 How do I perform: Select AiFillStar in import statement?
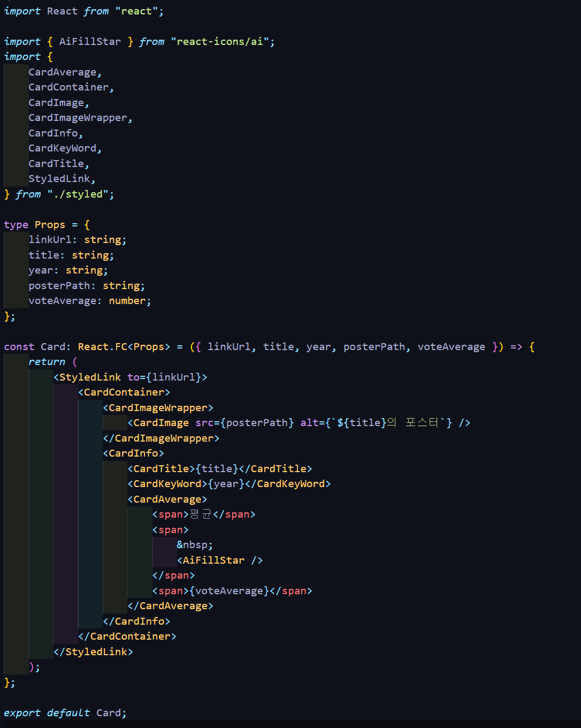pos(90,42)
